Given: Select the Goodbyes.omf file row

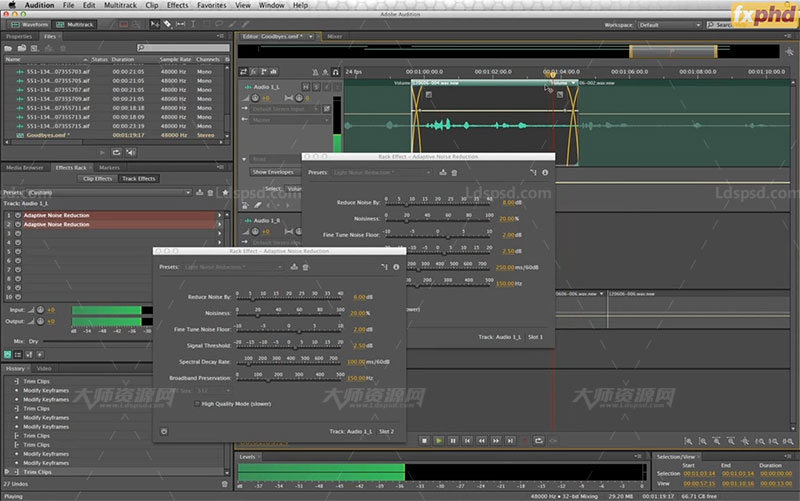Looking at the screenshot, I should (116, 135).
